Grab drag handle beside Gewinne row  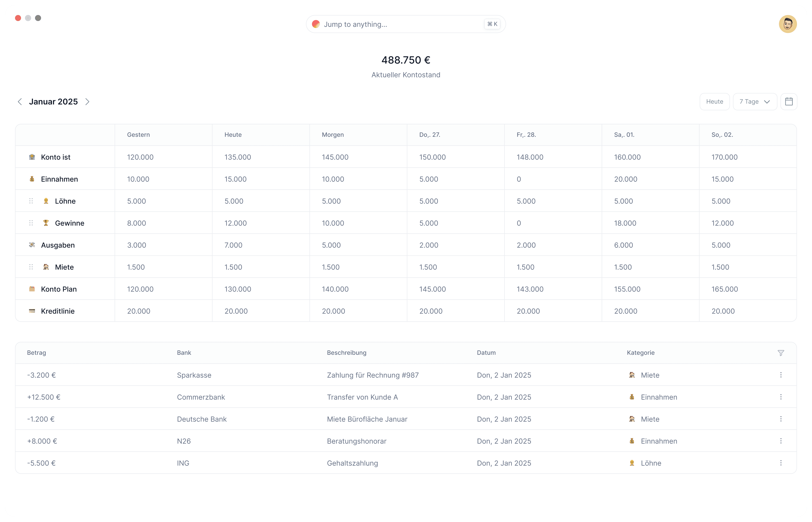pos(31,223)
